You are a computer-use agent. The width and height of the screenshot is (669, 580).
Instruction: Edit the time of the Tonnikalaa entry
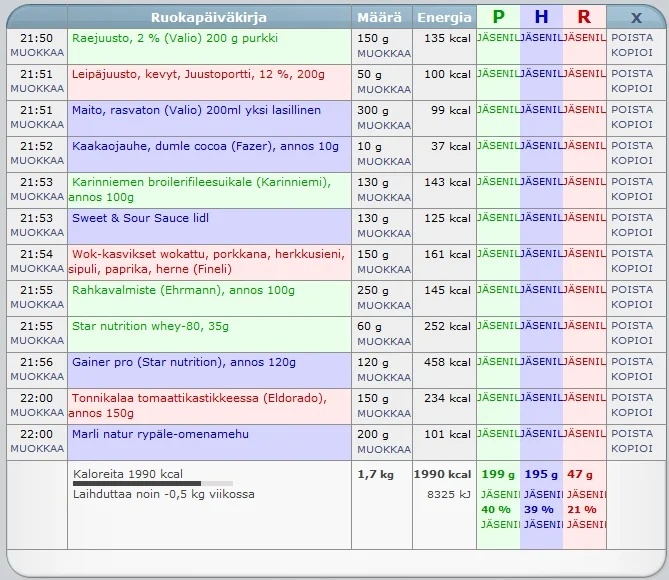pos(37,413)
